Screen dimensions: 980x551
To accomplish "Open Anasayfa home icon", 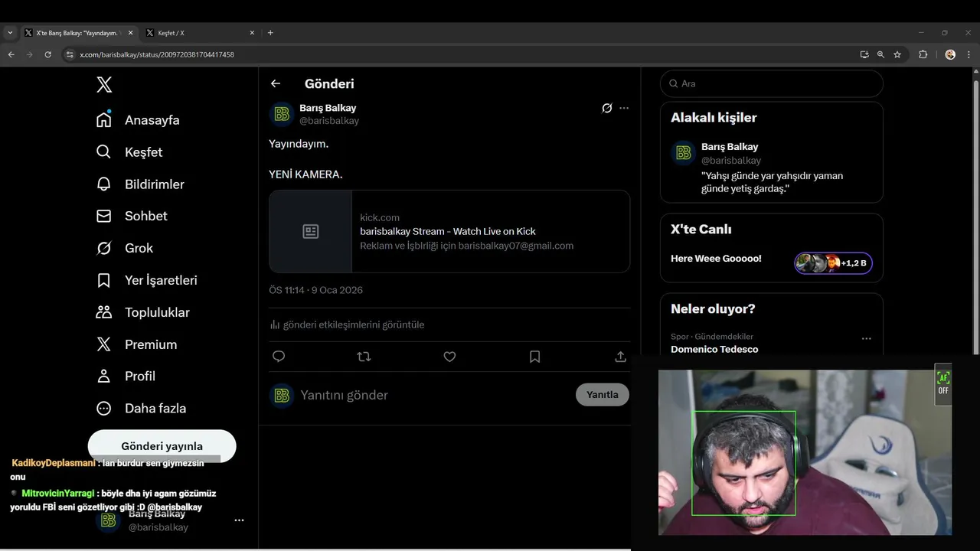I will point(104,119).
